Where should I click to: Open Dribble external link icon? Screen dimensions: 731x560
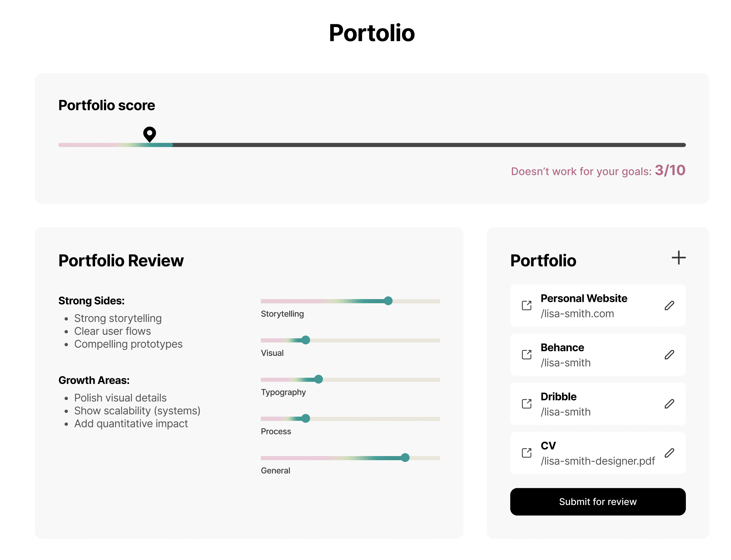pyautogui.click(x=527, y=404)
